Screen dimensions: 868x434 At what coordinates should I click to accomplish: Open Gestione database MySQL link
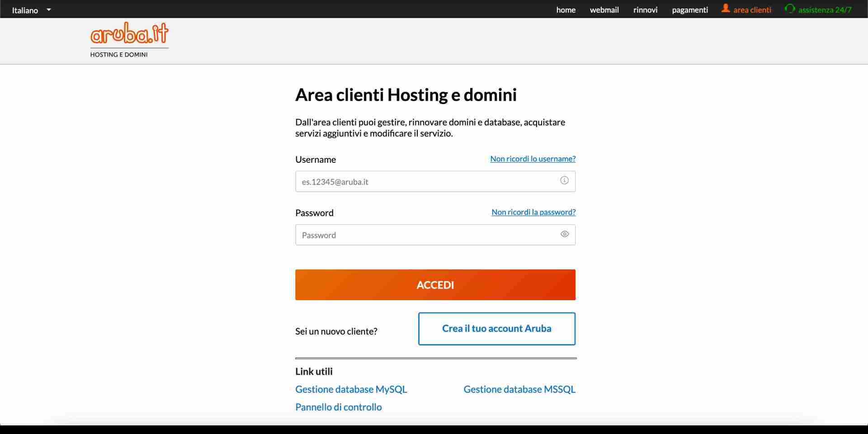coord(351,389)
